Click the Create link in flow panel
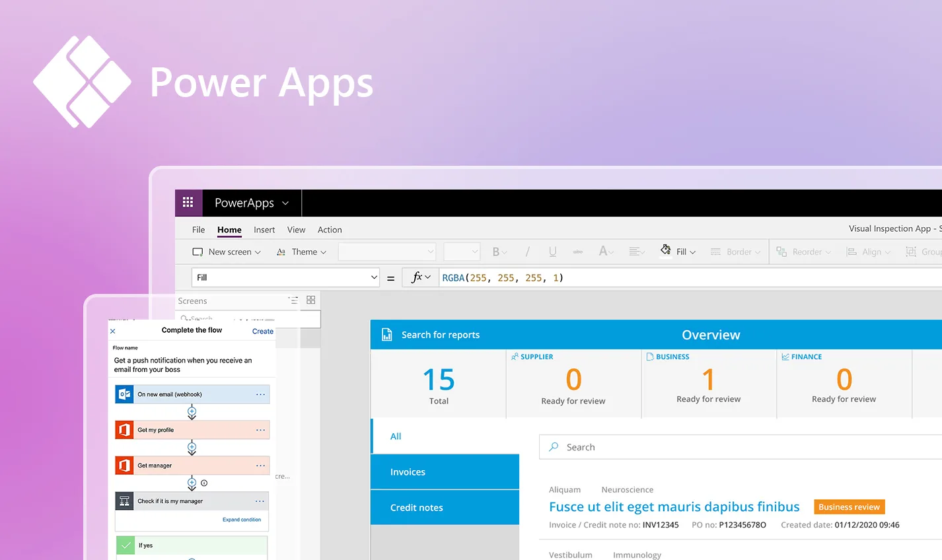 [x=262, y=332]
